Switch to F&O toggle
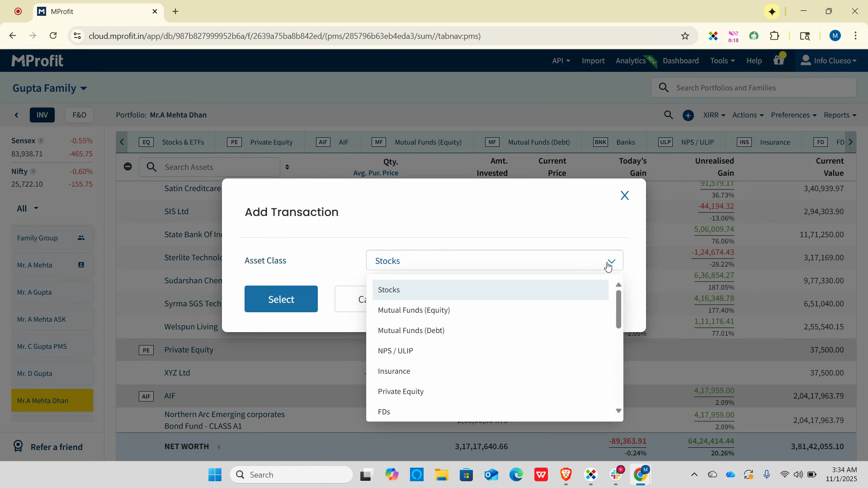868x488 pixels. coord(79,115)
